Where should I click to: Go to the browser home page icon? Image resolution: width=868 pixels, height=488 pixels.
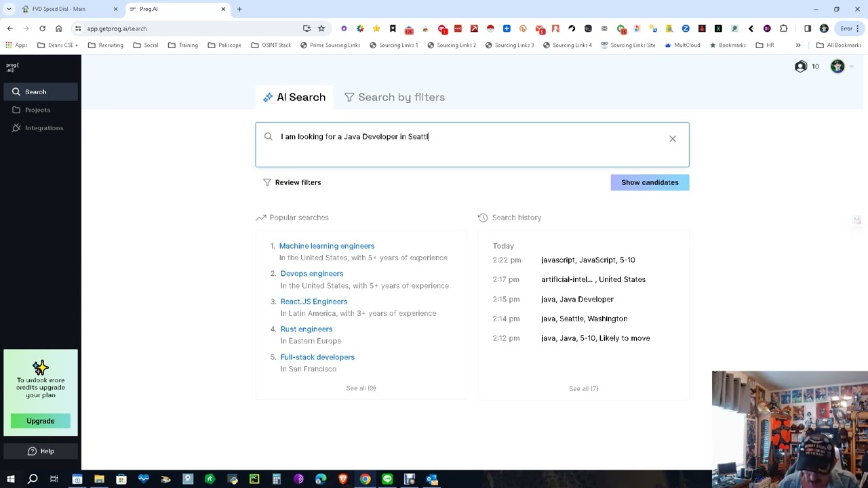click(x=58, y=28)
